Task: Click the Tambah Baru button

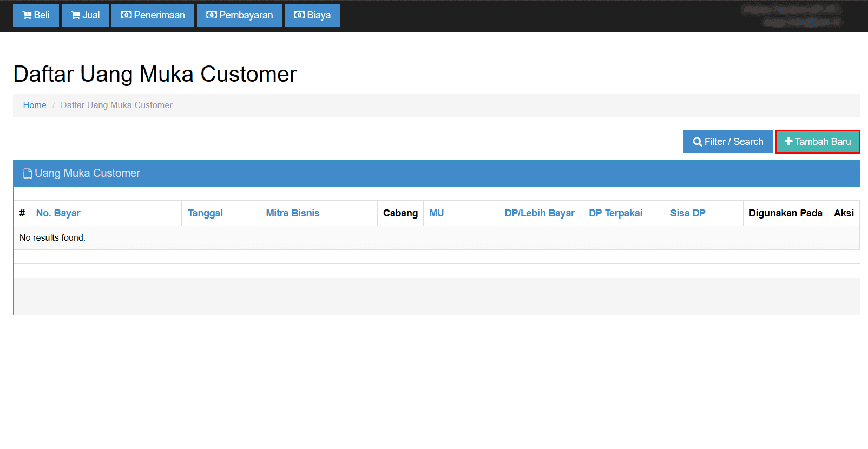Action: 818,142
